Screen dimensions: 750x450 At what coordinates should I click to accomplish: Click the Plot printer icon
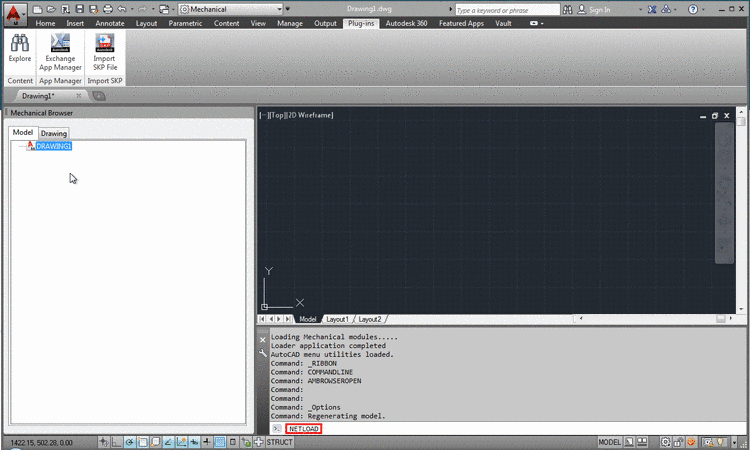[x=108, y=9]
